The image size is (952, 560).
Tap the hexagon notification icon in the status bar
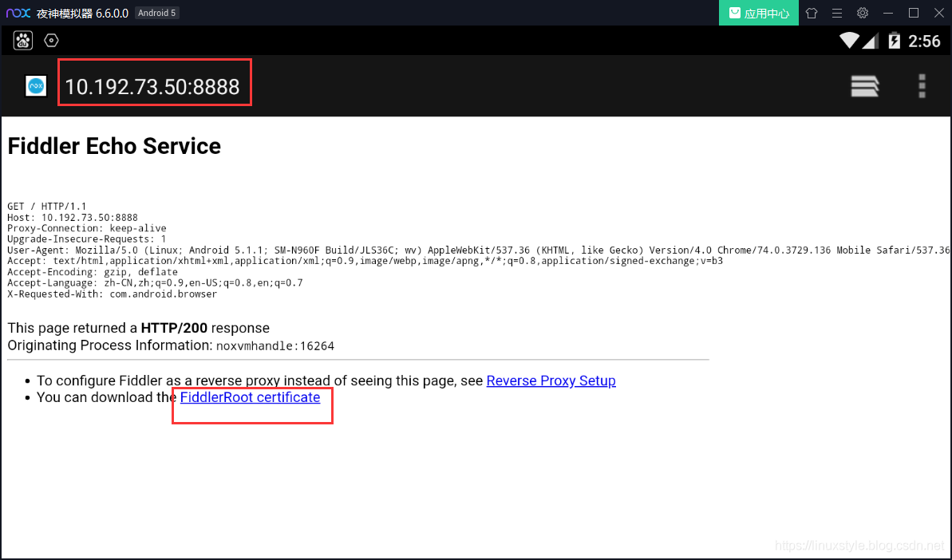point(52,41)
